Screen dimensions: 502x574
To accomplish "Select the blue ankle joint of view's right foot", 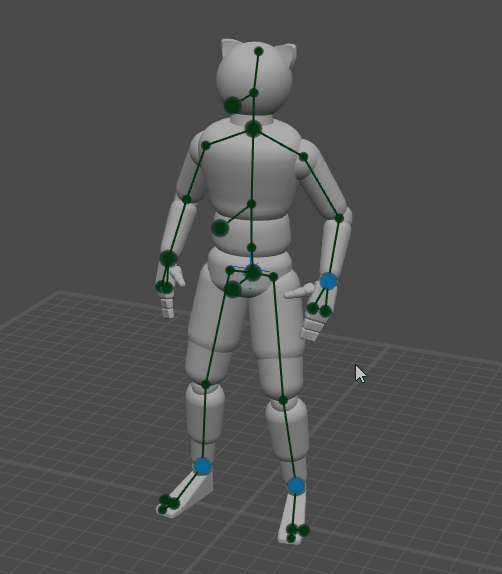I will point(296,486).
